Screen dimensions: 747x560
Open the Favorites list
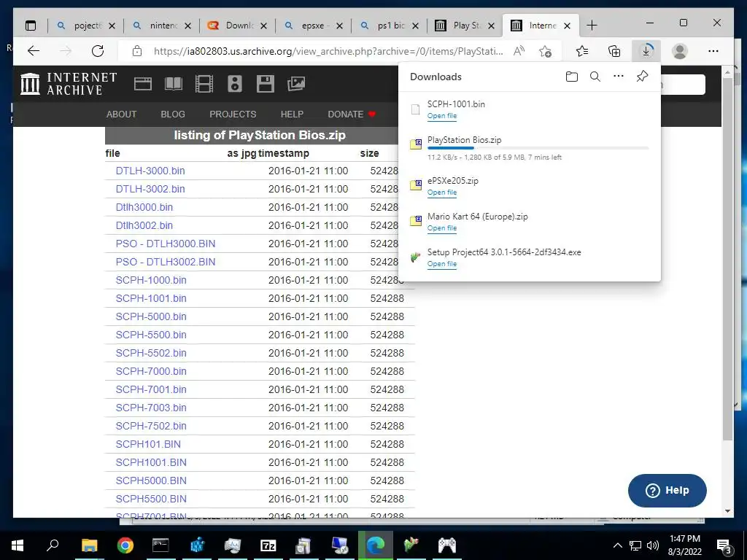pyautogui.click(x=581, y=51)
